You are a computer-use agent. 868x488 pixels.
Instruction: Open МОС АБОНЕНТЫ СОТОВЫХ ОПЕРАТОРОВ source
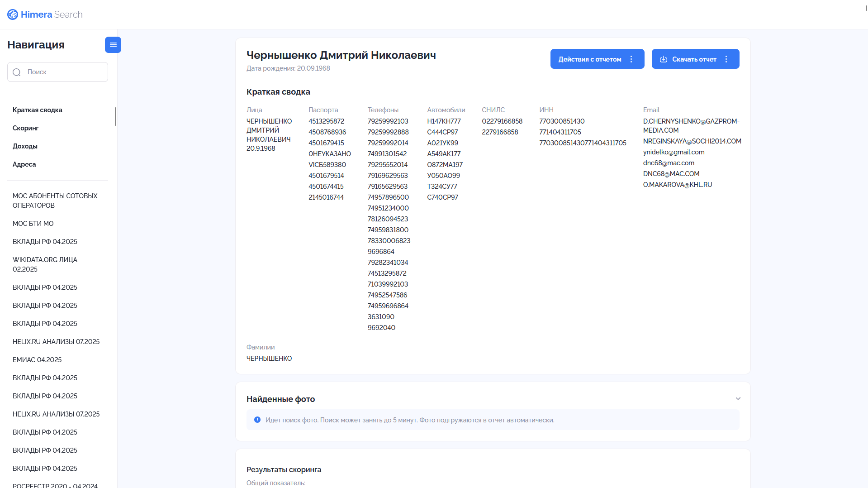(x=55, y=201)
